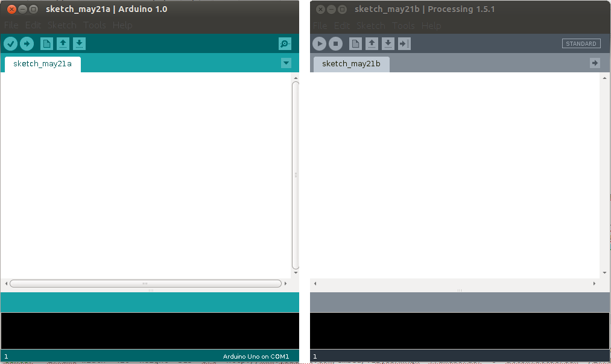
Task: Open Sketch menu in Arduino window
Action: point(62,25)
